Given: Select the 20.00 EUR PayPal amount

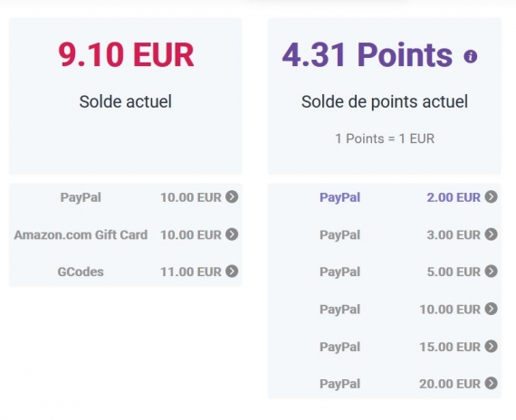Looking at the screenshot, I should point(450,384).
